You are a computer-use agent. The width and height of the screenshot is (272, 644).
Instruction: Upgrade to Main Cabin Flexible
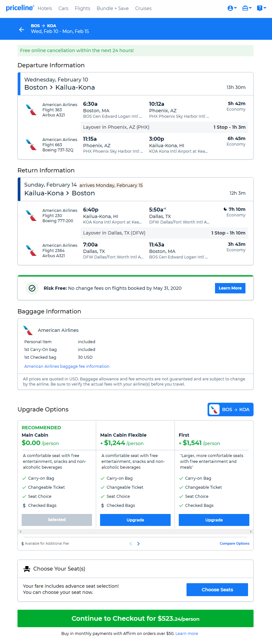coord(135,520)
